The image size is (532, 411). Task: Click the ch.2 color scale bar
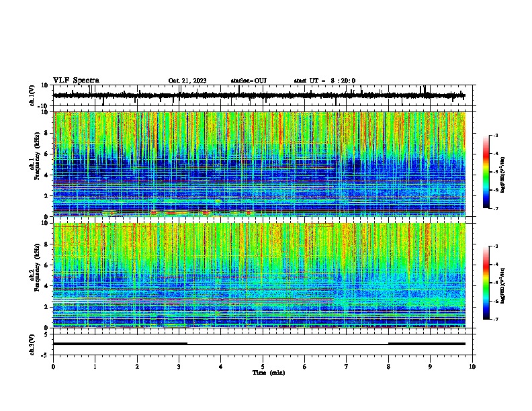(x=486, y=283)
